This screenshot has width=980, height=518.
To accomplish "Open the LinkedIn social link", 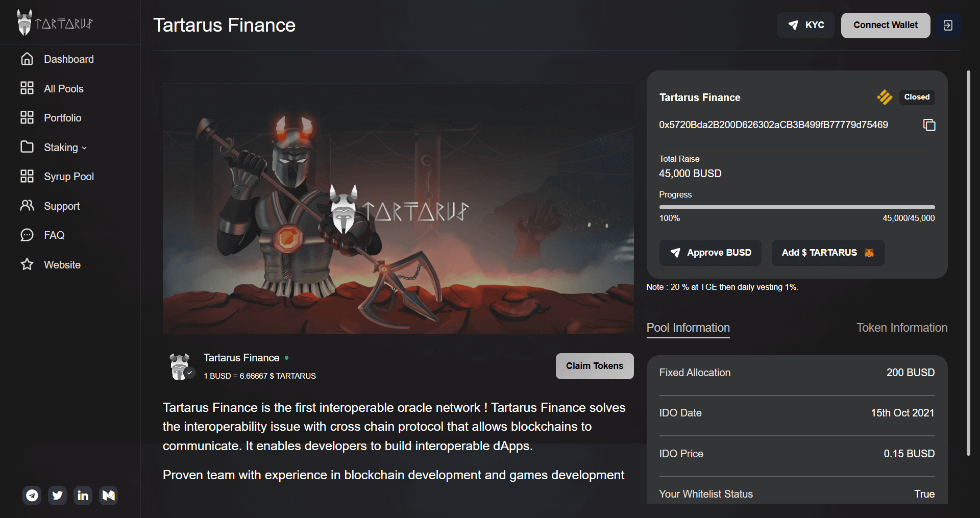I will pyautogui.click(x=83, y=496).
